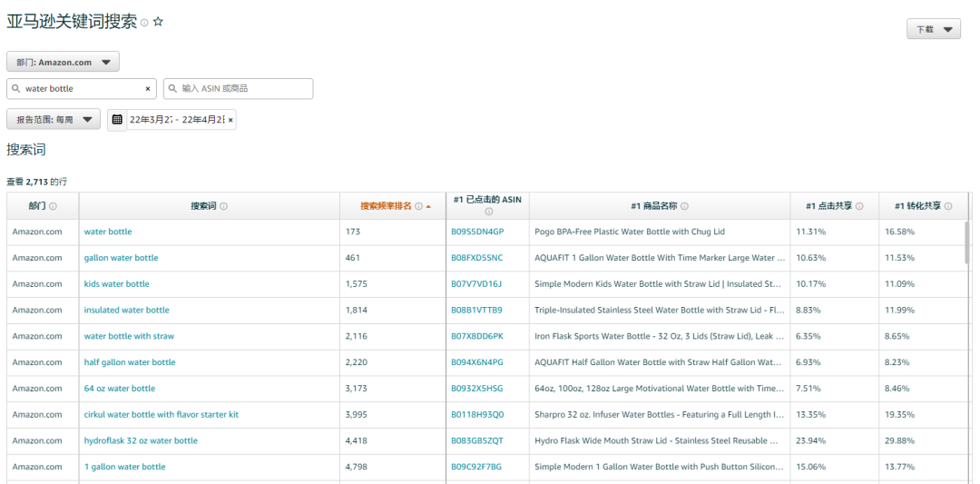Open cirkul water bottle with flavor starter kit
The height and width of the screenshot is (484, 980).
tap(162, 415)
